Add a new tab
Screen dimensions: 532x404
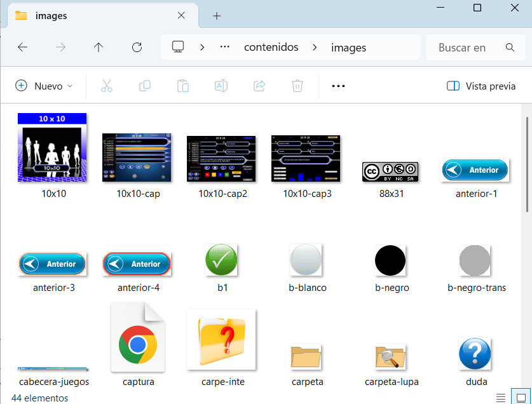point(216,16)
